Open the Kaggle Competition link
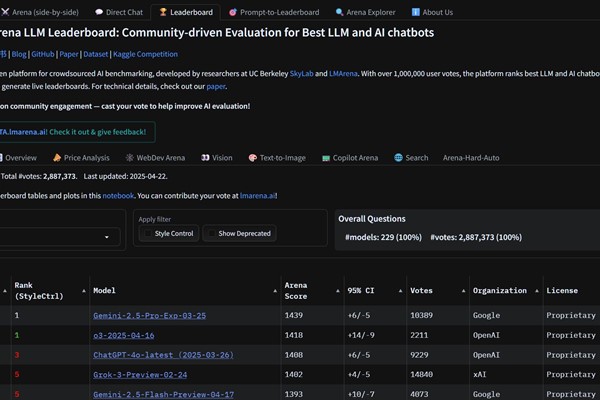The height and width of the screenshot is (400, 600). (x=145, y=54)
